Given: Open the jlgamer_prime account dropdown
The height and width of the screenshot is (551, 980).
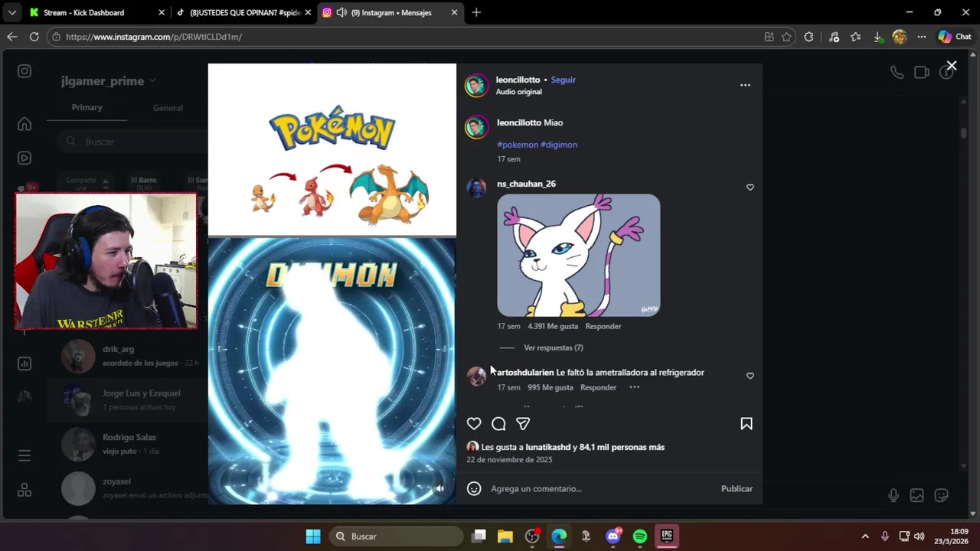Looking at the screenshot, I should click(109, 81).
